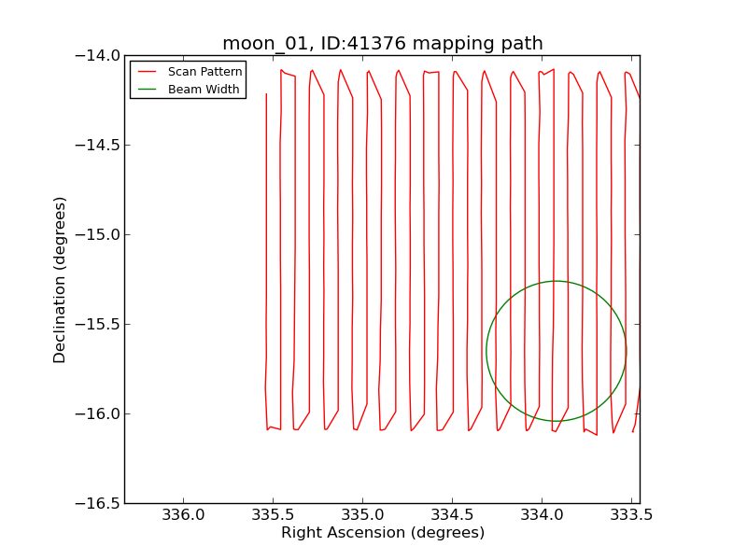
Task: Click the y-axis tick label −16.5
Action: 97,503
